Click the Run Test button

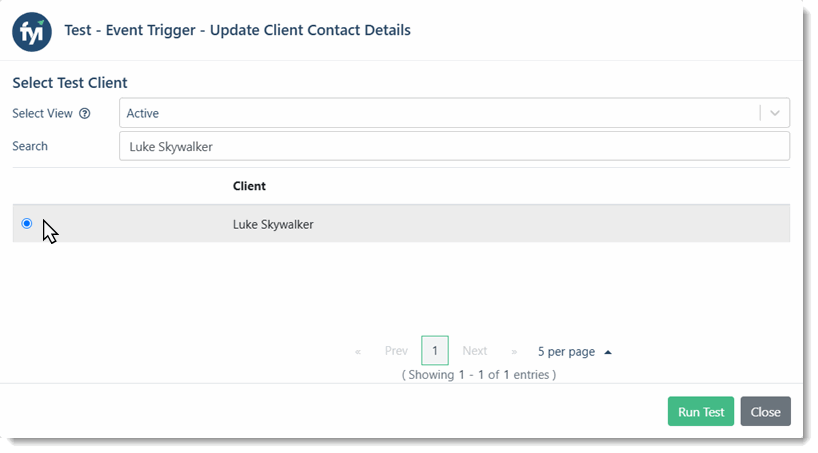(701, 411)
